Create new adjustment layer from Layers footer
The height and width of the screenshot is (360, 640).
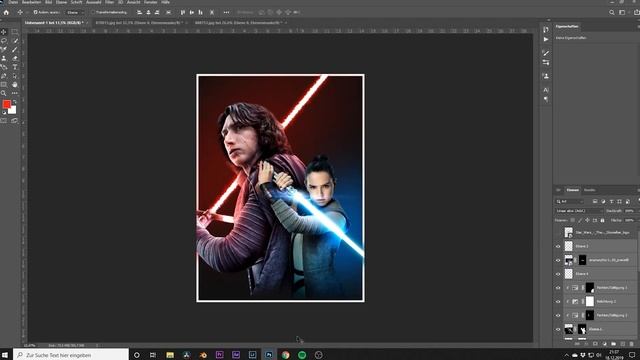(604, 344)
